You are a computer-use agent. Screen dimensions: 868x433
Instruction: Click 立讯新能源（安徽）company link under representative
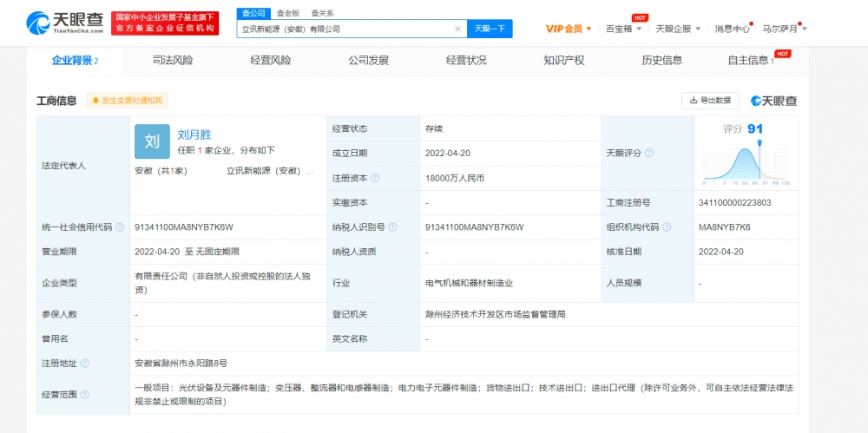pyautogui.click(x=270, y=171)
